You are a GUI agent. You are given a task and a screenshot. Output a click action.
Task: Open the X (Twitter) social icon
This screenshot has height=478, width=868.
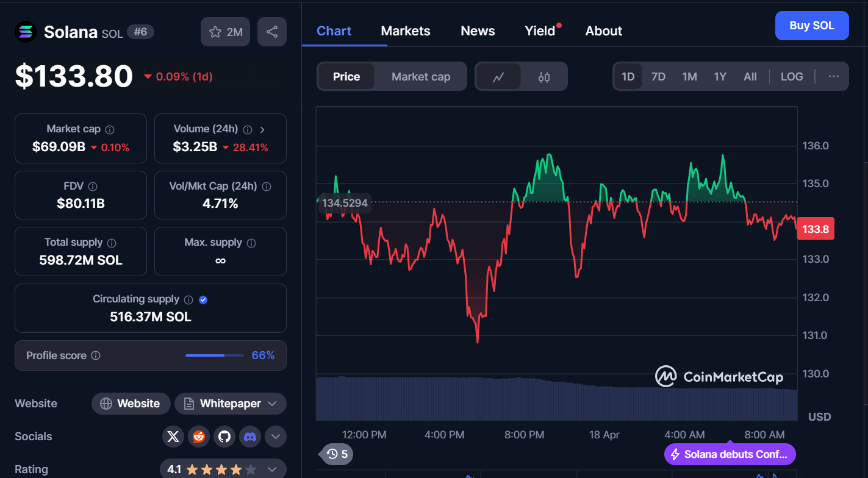(174, 437)
